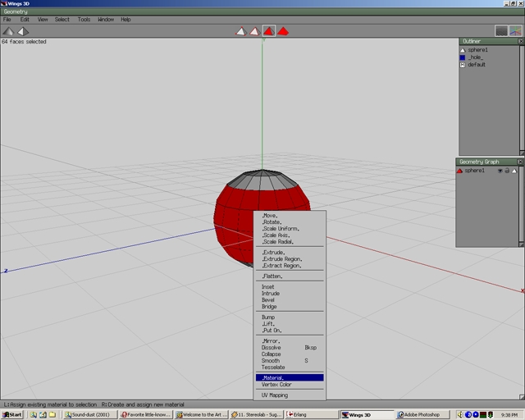Open the Tools menu
This screenshot has height=420, width=525.
(84, 20)
